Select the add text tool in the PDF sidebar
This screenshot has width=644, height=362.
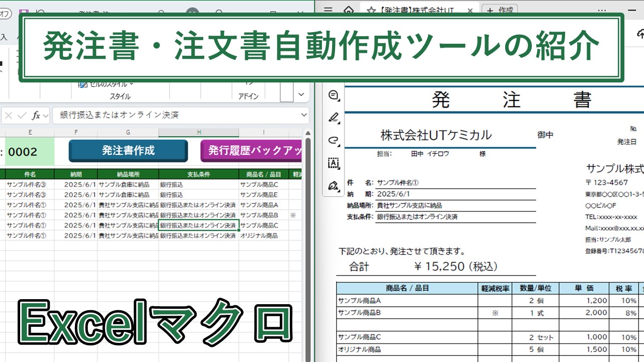click(x=334, y=163)
